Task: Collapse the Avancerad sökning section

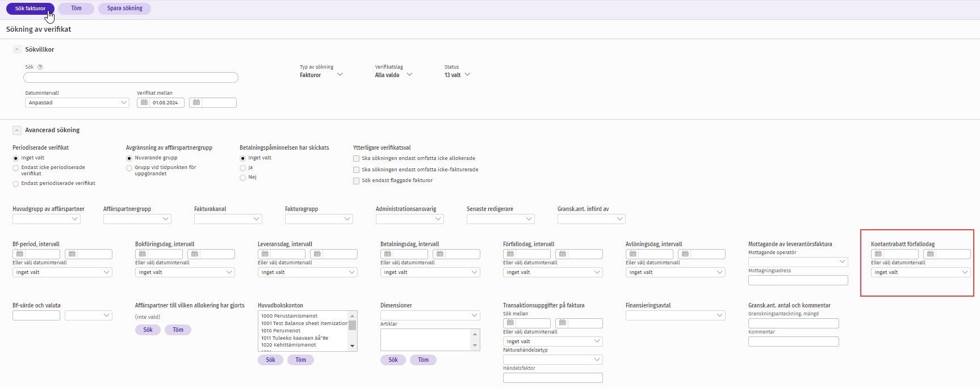Action: pos(17,130)
